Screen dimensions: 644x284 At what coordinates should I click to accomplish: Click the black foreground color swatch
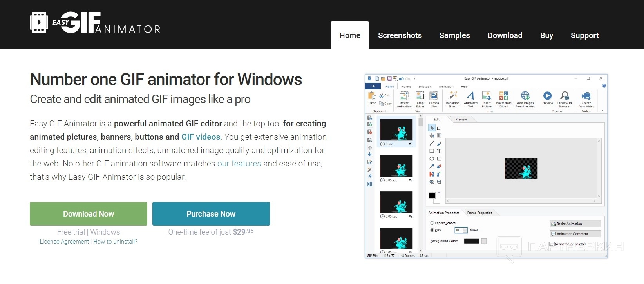(432, 195)
